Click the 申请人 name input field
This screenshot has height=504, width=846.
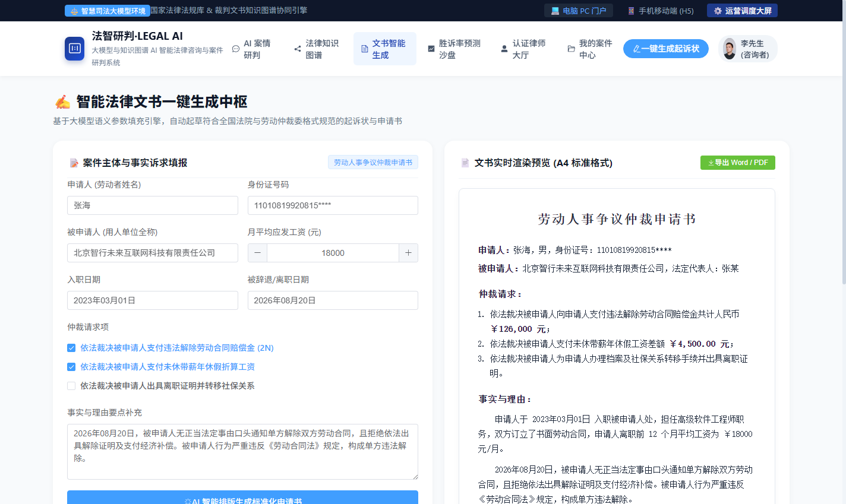coord(152,205)
